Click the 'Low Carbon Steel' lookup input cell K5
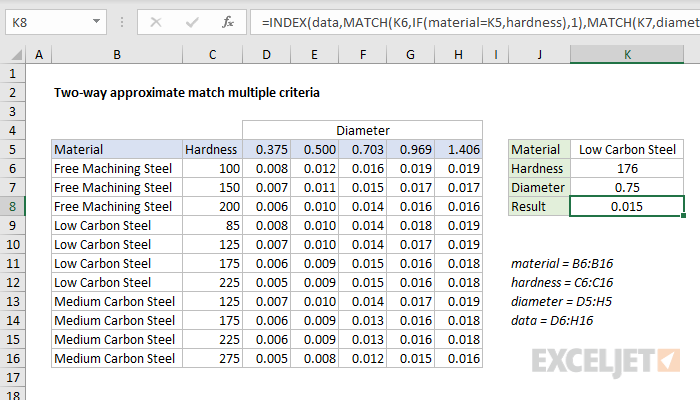This screenshot has height=400, width=700. pos(627,150)
